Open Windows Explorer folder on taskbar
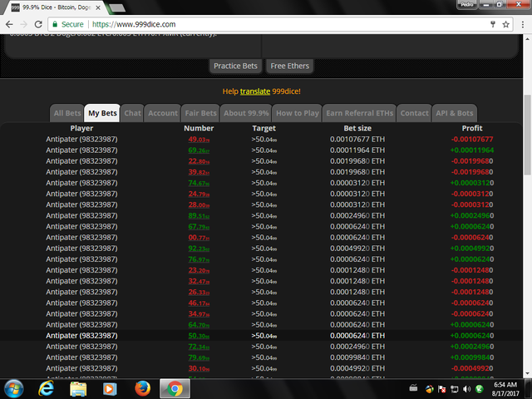Image resolution: width=532 pixels, height=399 pixels. 78,389
